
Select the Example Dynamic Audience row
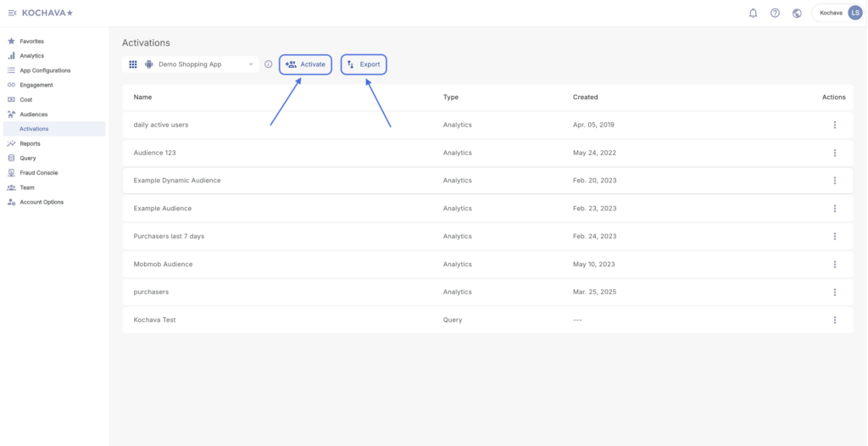[487, 181]
